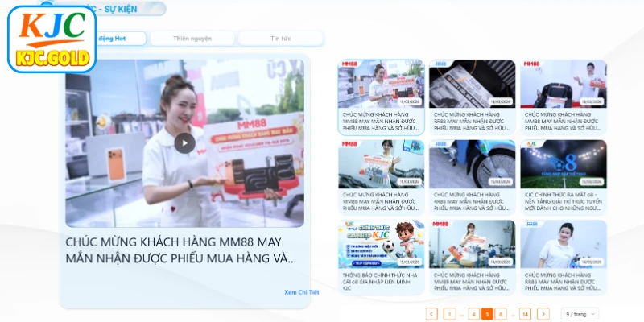The width and height of the screenshot is (644, 322).
Task: Click the date badge on the stadium c8 thumbnail
Action: [x=592, y=182]
